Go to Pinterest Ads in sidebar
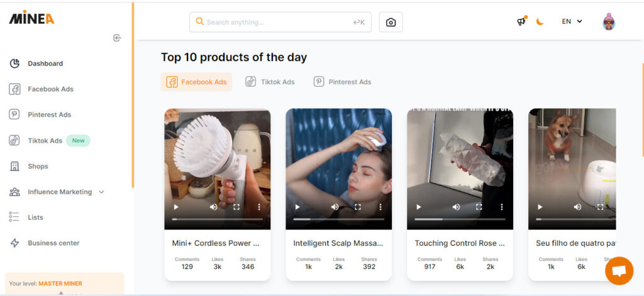Image resolution: width=644 pixels, height=296 pixels. [49, 114]
